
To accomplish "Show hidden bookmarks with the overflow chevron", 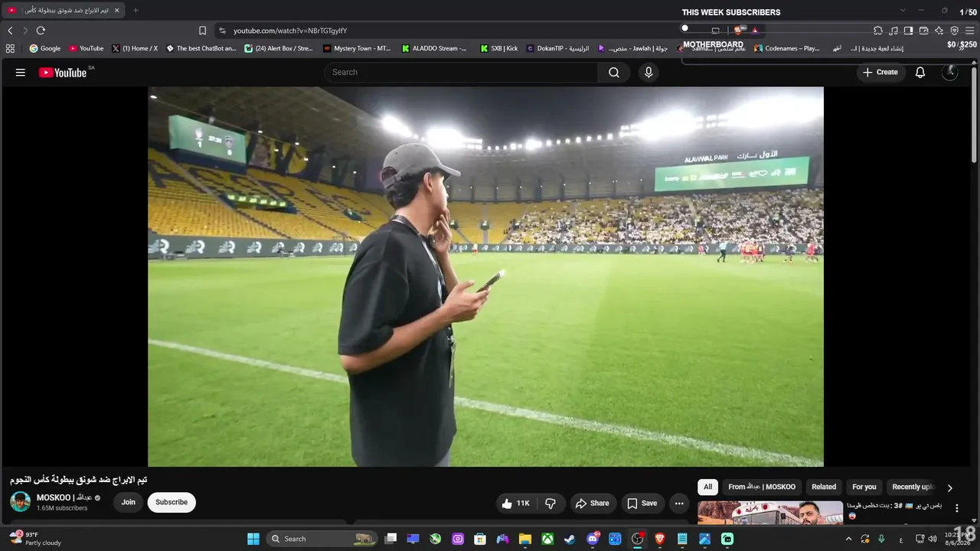I will tap(962, 48).
